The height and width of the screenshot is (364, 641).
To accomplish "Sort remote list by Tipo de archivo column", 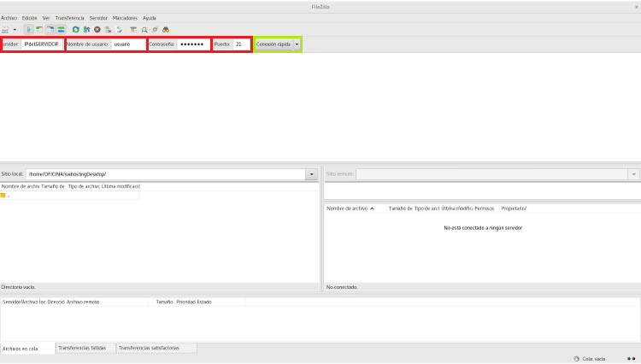I will click(426, 208).
